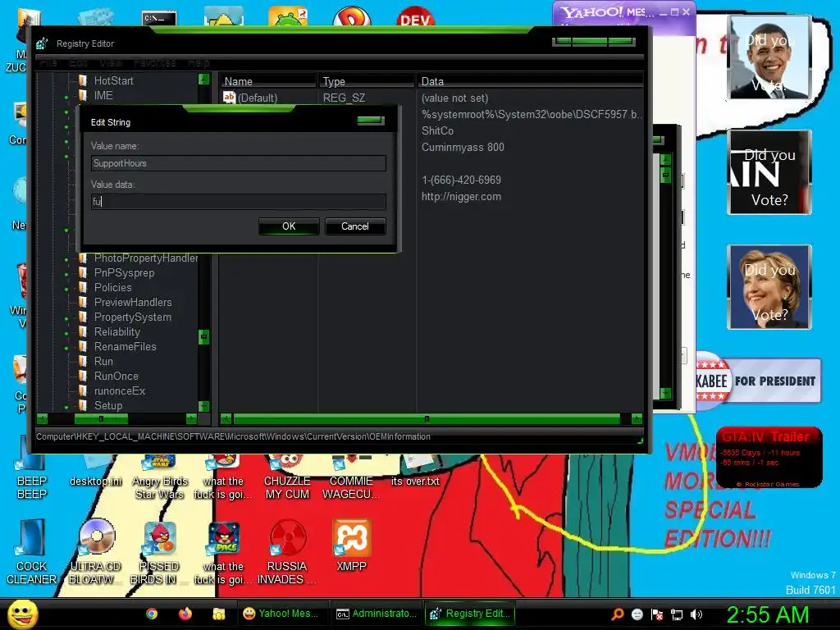Viewport: 840px width, 630px height.
Task: Select the (Default) string value icon
Action: pos(230,98)
